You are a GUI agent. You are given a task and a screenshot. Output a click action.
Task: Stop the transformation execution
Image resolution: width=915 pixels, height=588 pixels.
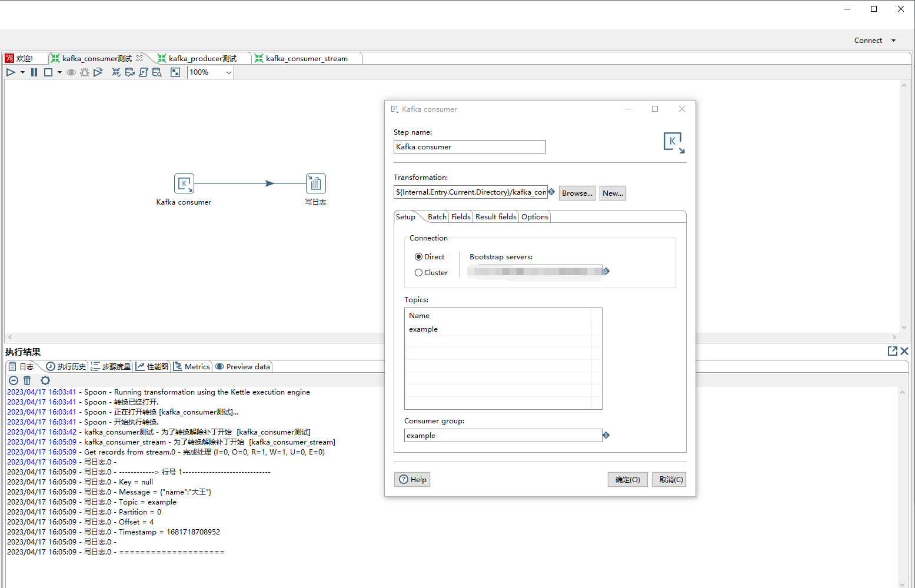tap(48, 72)
